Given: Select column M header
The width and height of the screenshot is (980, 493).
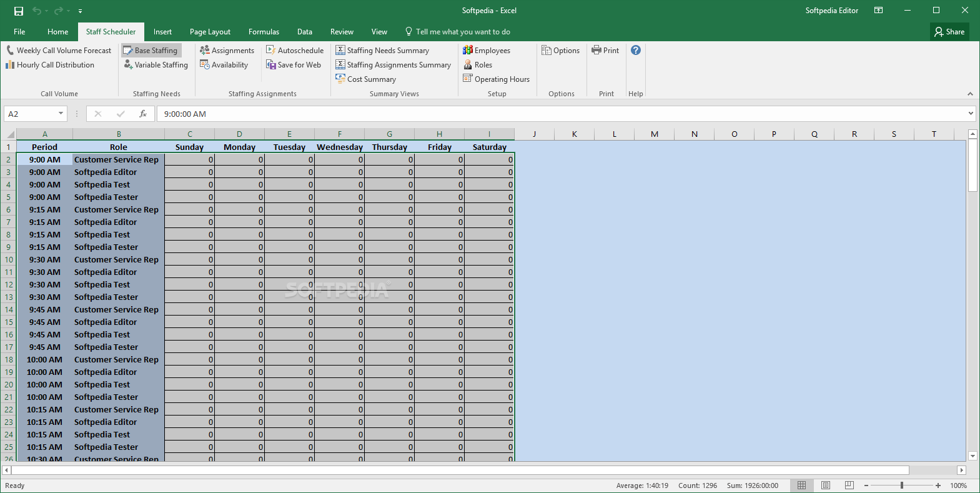Looking at the screenshot, I should 655,134.
